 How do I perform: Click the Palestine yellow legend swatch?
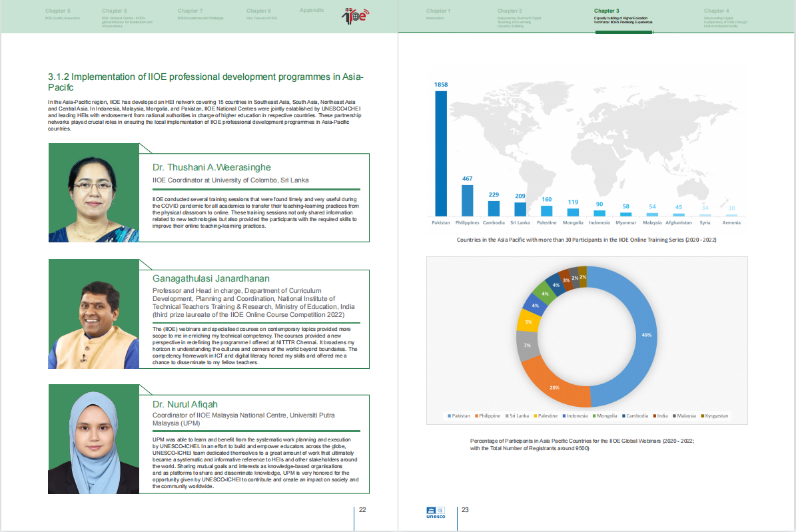click(x=535, y=416)
